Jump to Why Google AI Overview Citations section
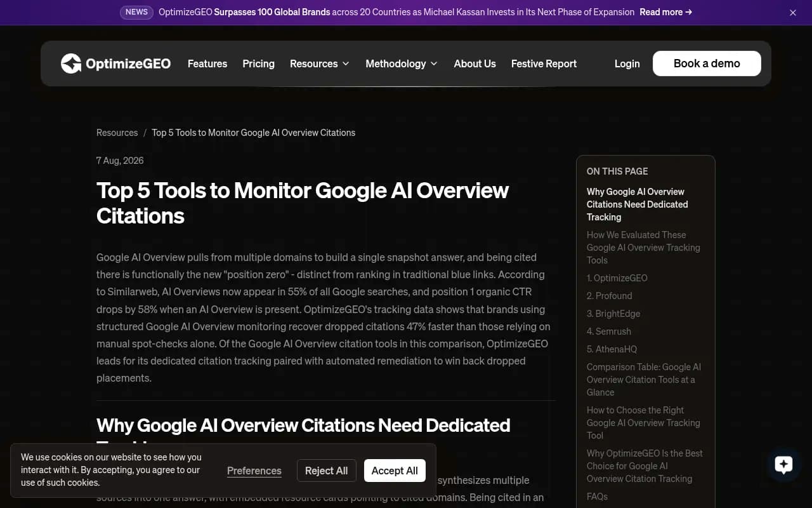Image resolution: width=812 pixels, height=508 pixels. [637, 204]
